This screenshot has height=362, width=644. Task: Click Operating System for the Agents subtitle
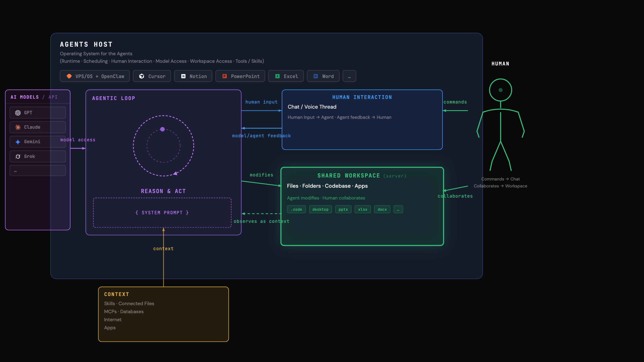click(x=96, y=54)
